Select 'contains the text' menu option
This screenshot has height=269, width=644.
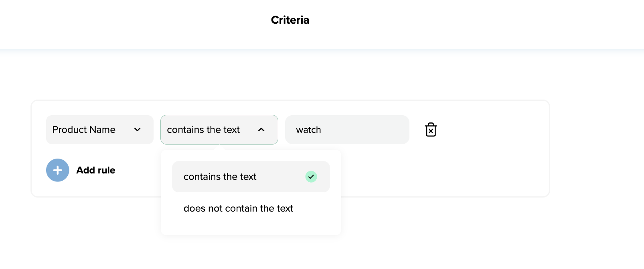click(251, 177)
